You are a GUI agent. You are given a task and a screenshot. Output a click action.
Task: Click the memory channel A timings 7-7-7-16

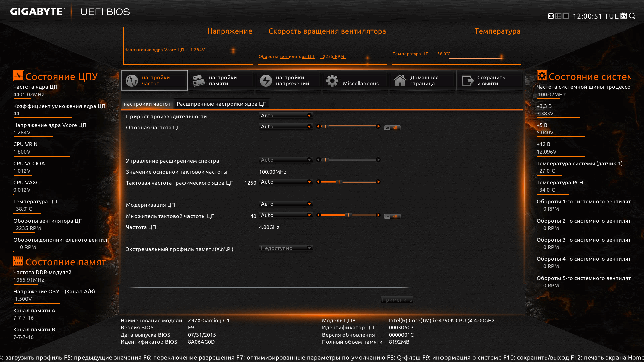23,318
